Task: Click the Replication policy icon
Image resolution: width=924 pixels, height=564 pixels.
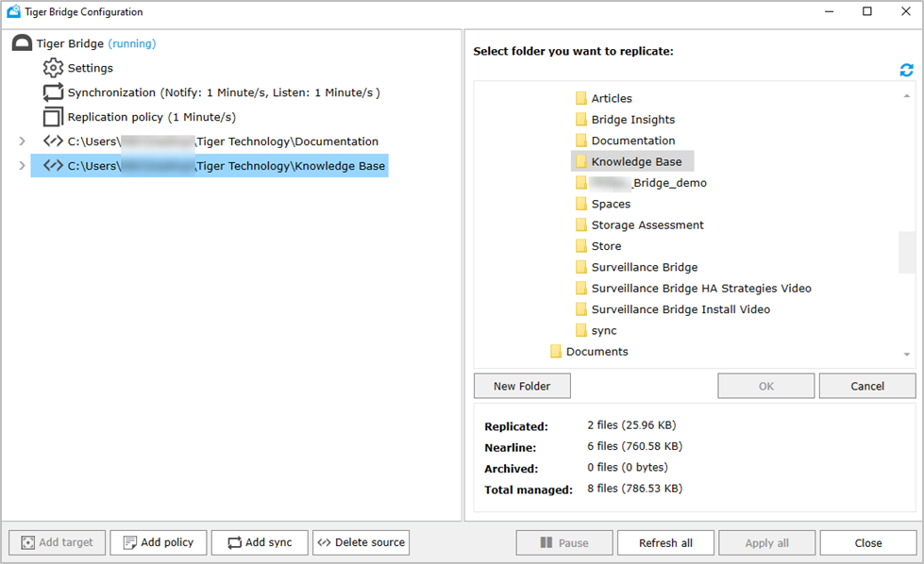Action: click(53, 117)
